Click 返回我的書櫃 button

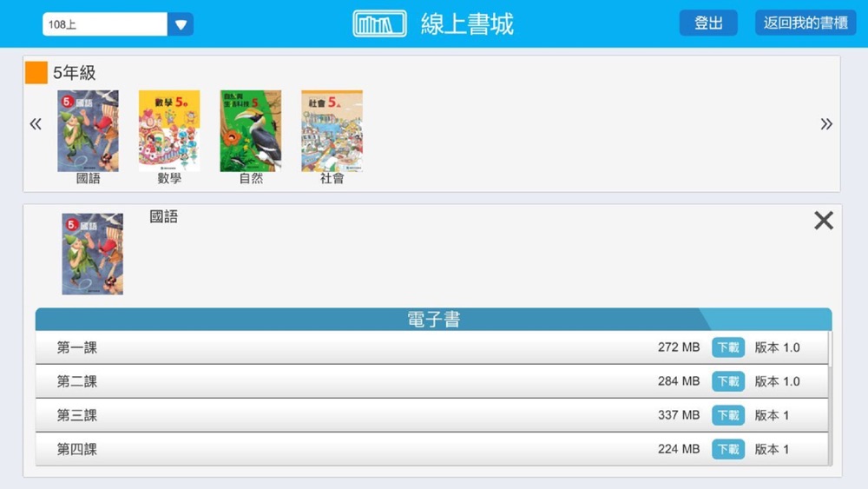[806, 23]
